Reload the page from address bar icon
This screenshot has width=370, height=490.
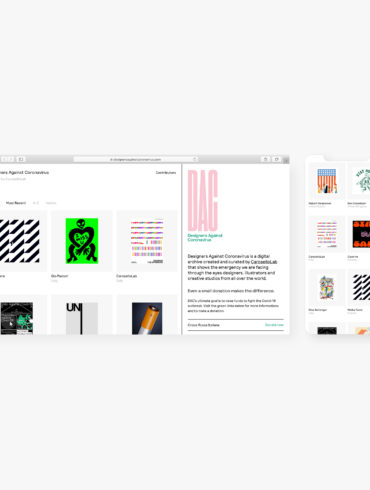click(195, 159)
